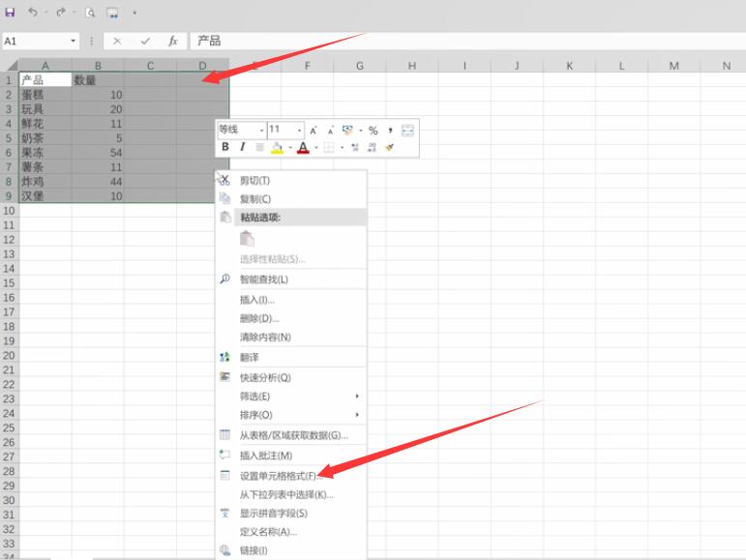Apply the yellow fill color
The width and height of the screenshot is (746, 560).
point(277,148)
